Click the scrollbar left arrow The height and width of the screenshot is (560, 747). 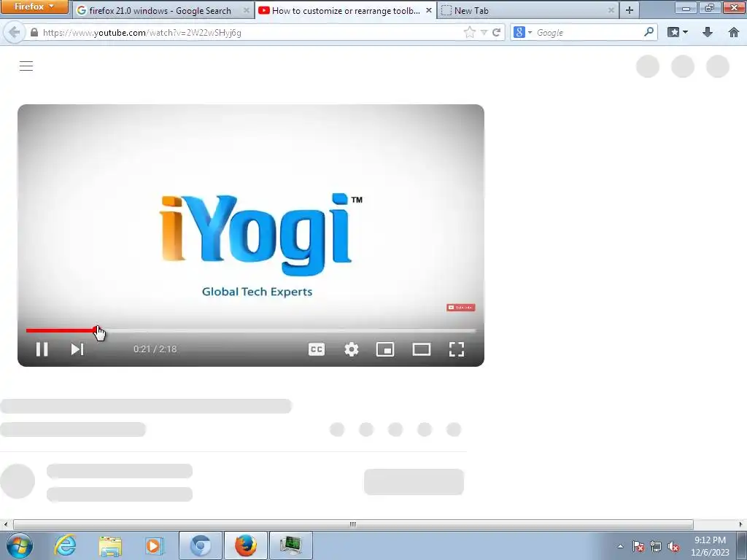coord(5,524)
